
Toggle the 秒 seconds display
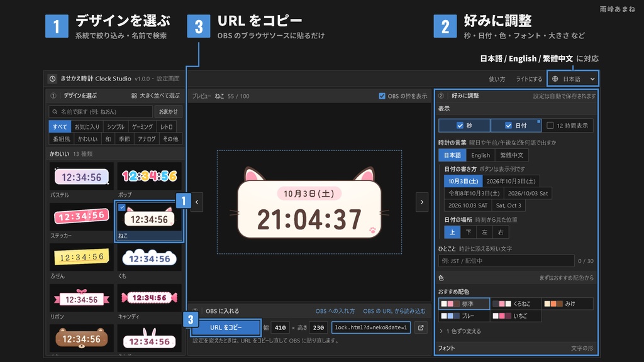pyautogui.click(x=464, y=126)
